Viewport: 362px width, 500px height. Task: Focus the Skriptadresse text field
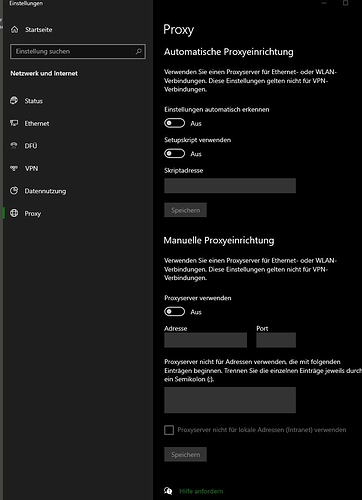230,186
